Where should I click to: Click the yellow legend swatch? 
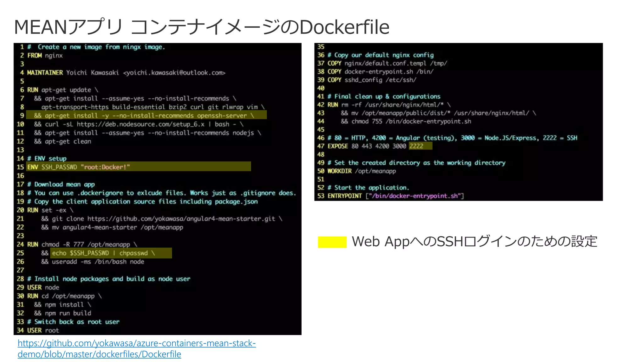click(x=332, y=242)
